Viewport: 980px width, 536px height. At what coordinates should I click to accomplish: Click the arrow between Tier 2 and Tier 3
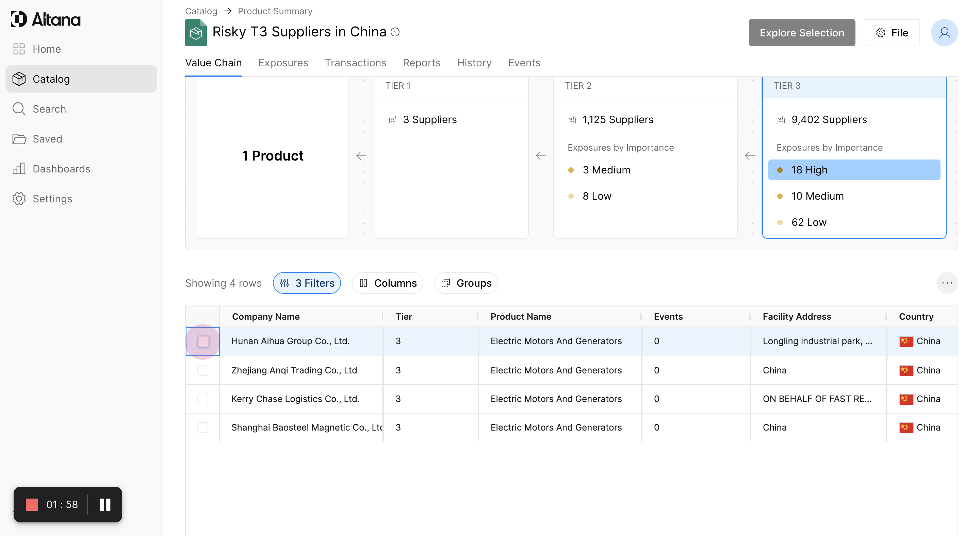pyautogui.click(x=749, y=155)
